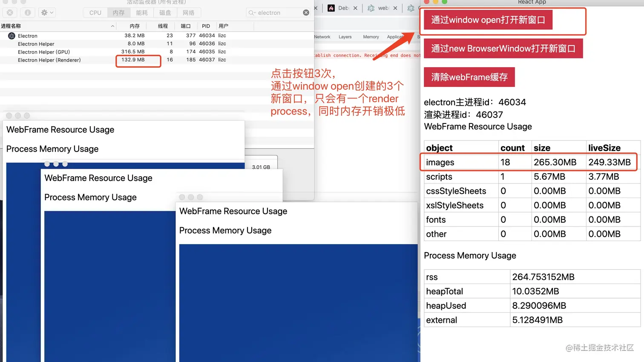Image resolution: width=644 pixels, height=362 pixels.
Task: Click the flame icon on the Deb browser tab
Action: [x=331, y=8]
